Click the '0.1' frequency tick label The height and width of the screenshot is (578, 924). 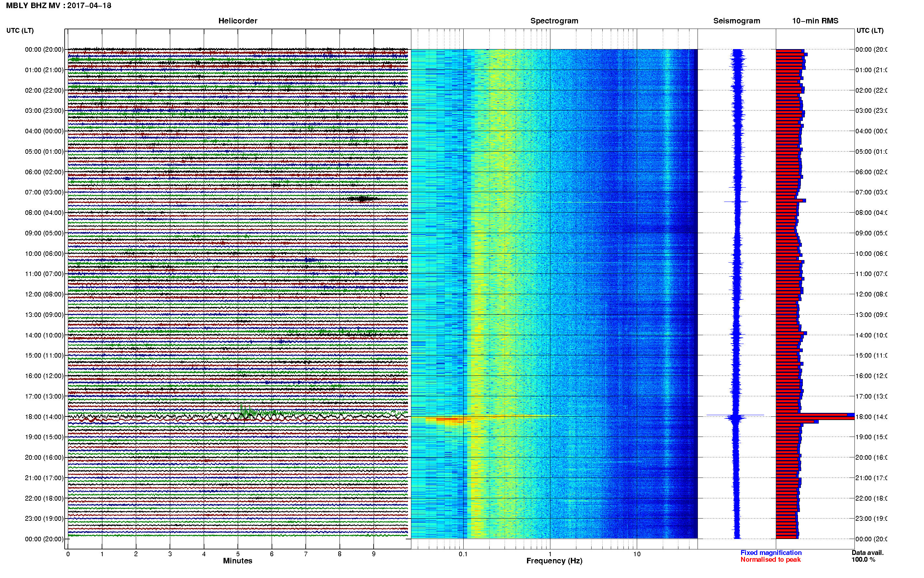coord(463,554)
